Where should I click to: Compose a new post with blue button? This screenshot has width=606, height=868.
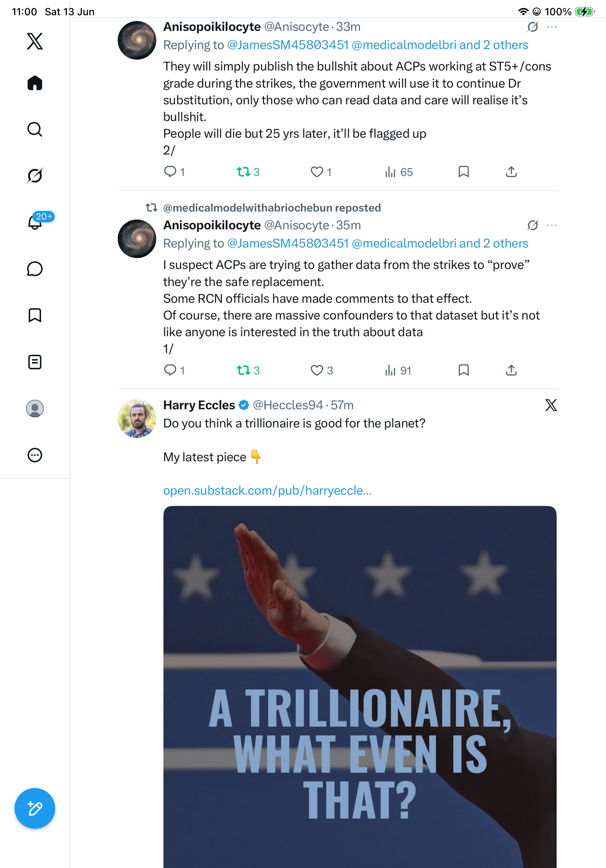[x=35, y=808]
